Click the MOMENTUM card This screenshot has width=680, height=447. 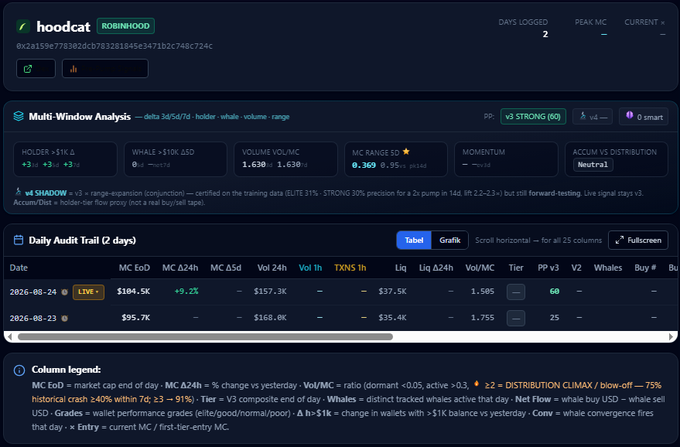click(x=506, y=159)
